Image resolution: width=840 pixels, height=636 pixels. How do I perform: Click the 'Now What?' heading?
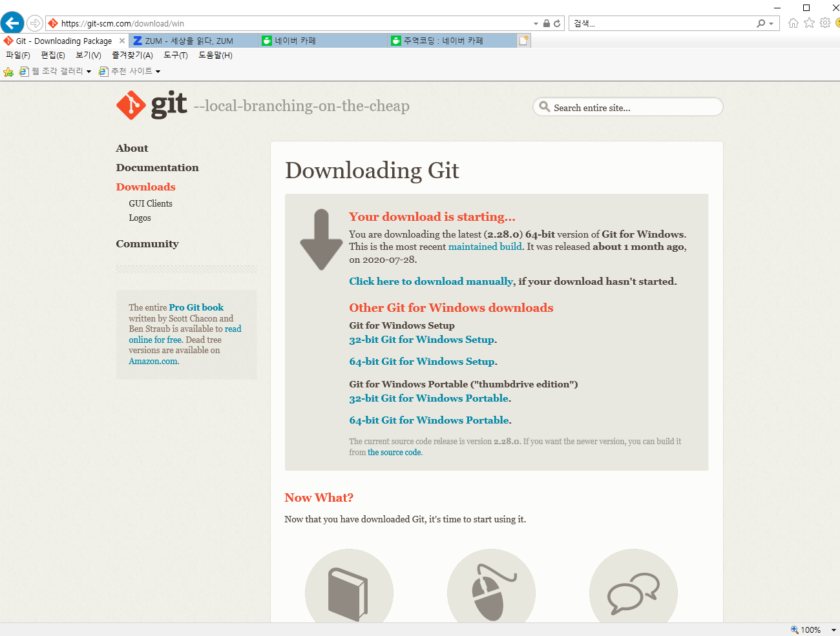pyautogui.click(x=319, y=497)
